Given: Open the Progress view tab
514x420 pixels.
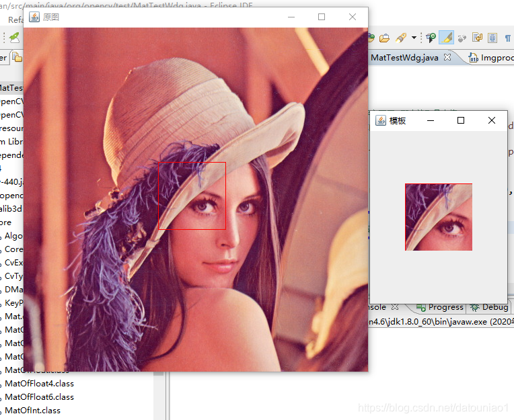Looking at the screenshot, I should tap(439, 307).
